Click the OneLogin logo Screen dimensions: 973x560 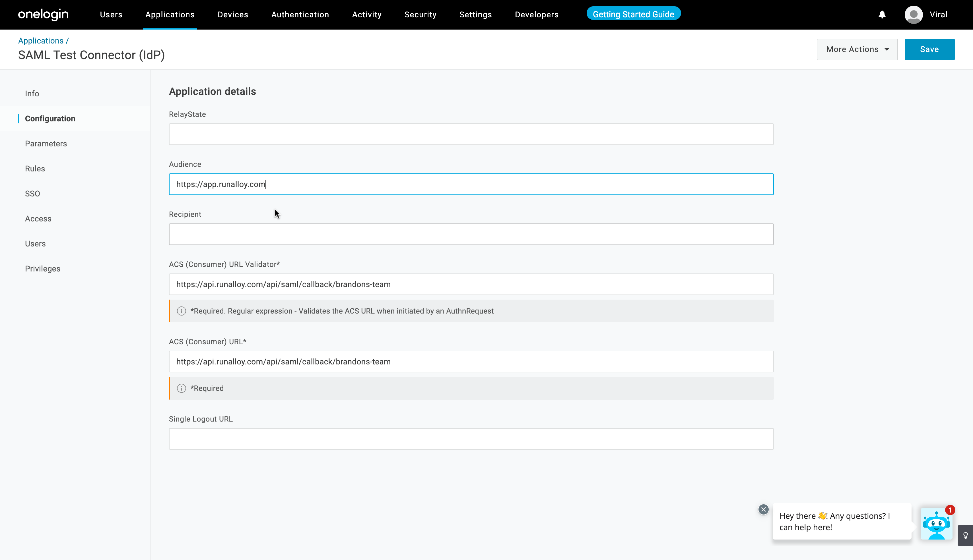pos(43,14)
